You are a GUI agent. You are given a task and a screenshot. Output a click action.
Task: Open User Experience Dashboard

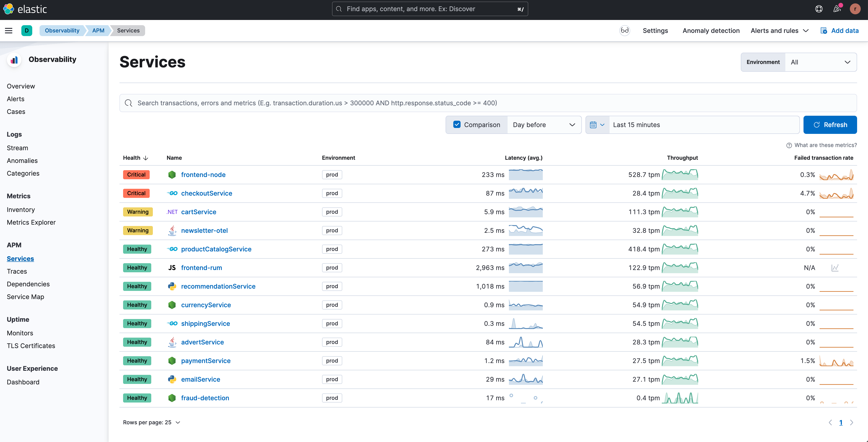[23, 382]
